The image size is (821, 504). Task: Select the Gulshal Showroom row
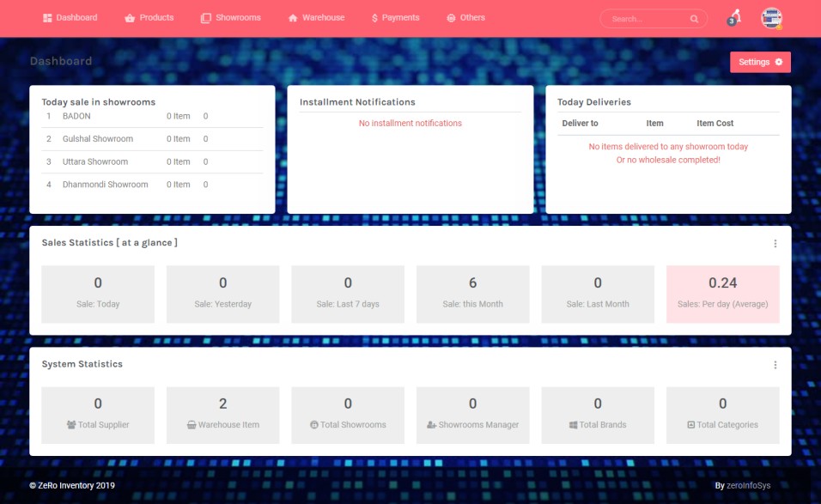(98, 139)
